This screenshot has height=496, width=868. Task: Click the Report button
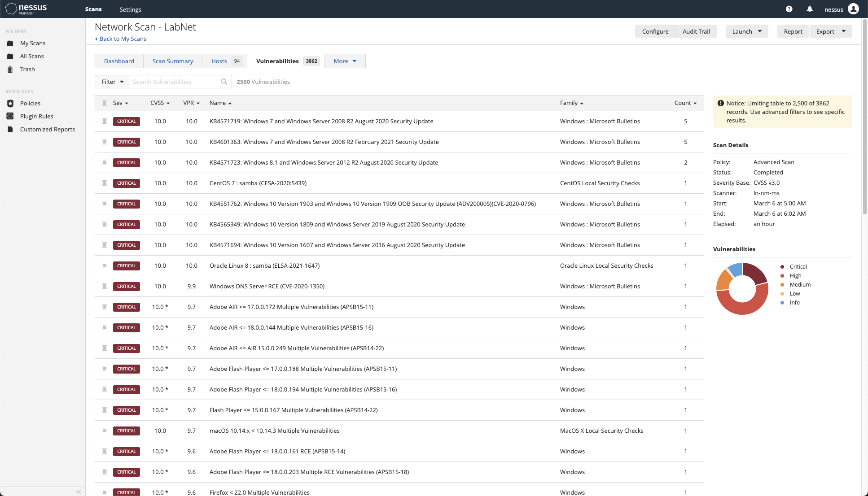coord(793,31)
